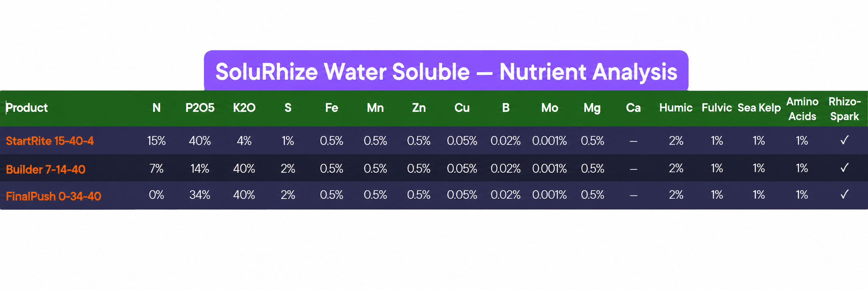Viewport: 868px width, 290px height.
Task: Click the 0% nitrogen value for FinalPush
Action: pyautogui.click(x=156, y=195)
